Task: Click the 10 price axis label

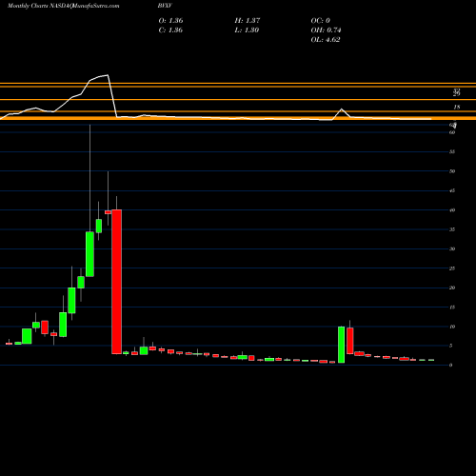Action: (452, 327)
